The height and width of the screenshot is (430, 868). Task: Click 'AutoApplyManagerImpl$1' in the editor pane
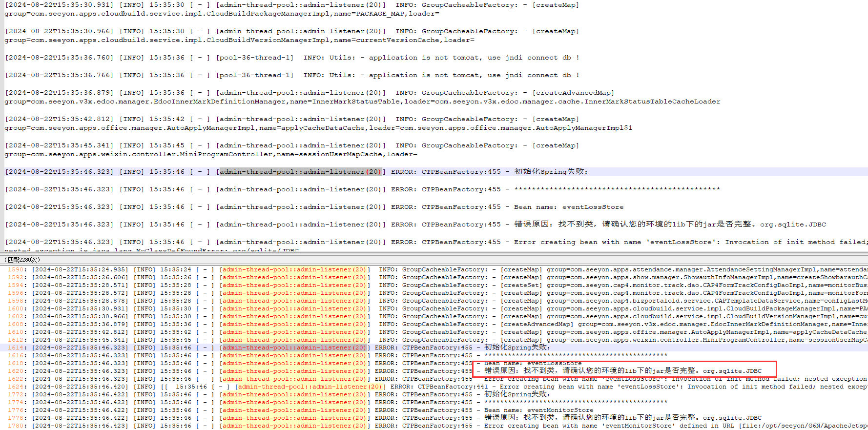(584, 128)
